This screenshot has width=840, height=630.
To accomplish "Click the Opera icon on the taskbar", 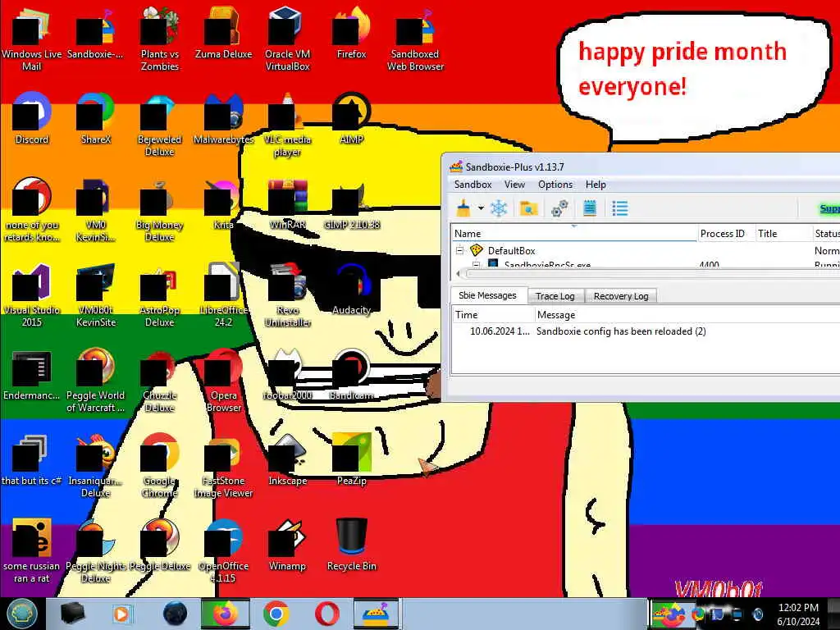I will (326, 614).
